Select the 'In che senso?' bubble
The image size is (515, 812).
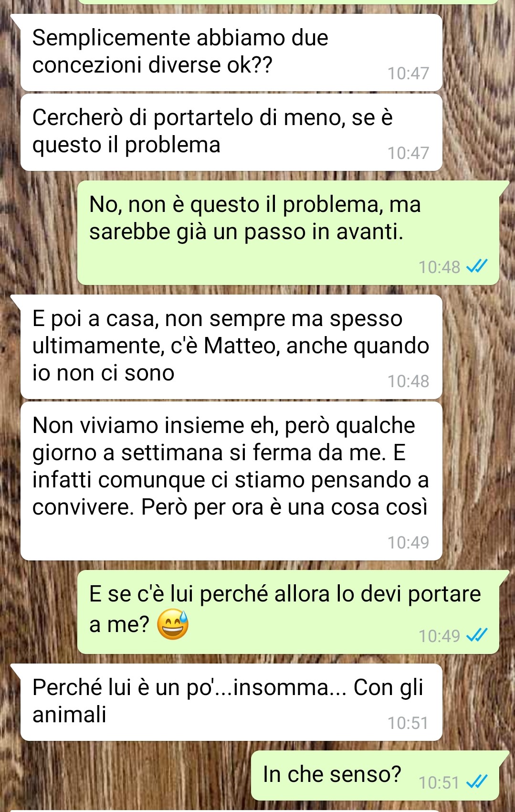[x=375, y=775]
